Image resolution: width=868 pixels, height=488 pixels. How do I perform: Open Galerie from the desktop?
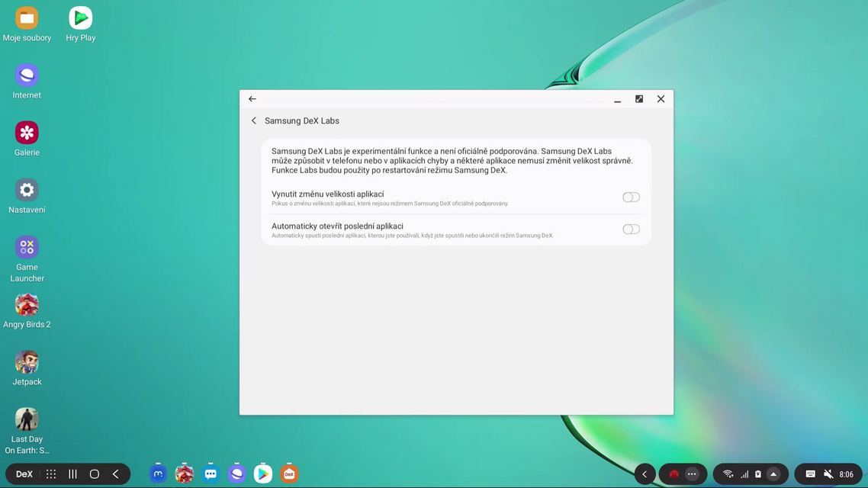[x=27, y=131]
